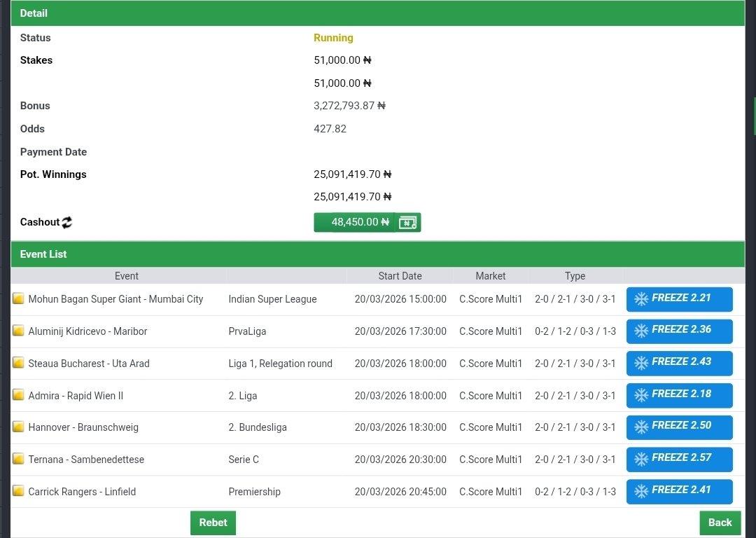Screen dimensions: 756x538
Task: Select the Type column header
Action: 575,276
